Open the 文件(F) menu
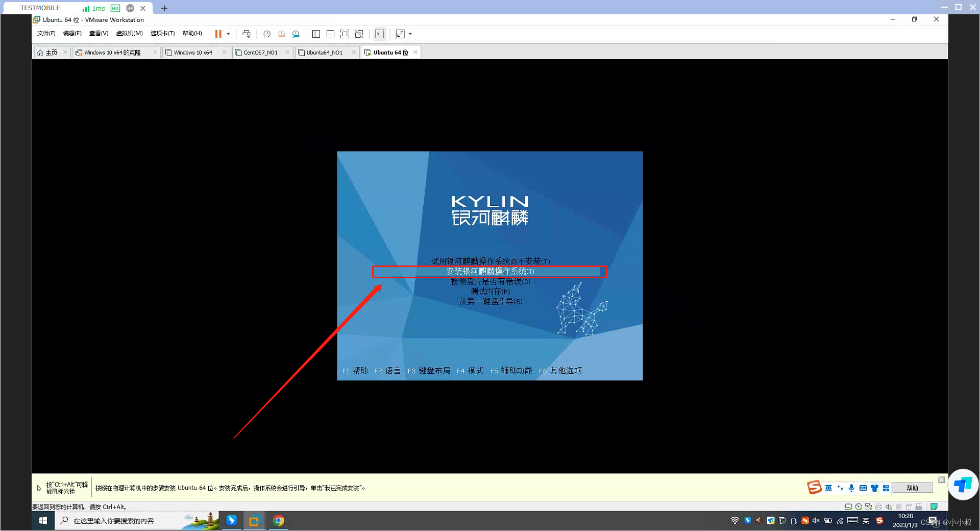 point(46,33)
